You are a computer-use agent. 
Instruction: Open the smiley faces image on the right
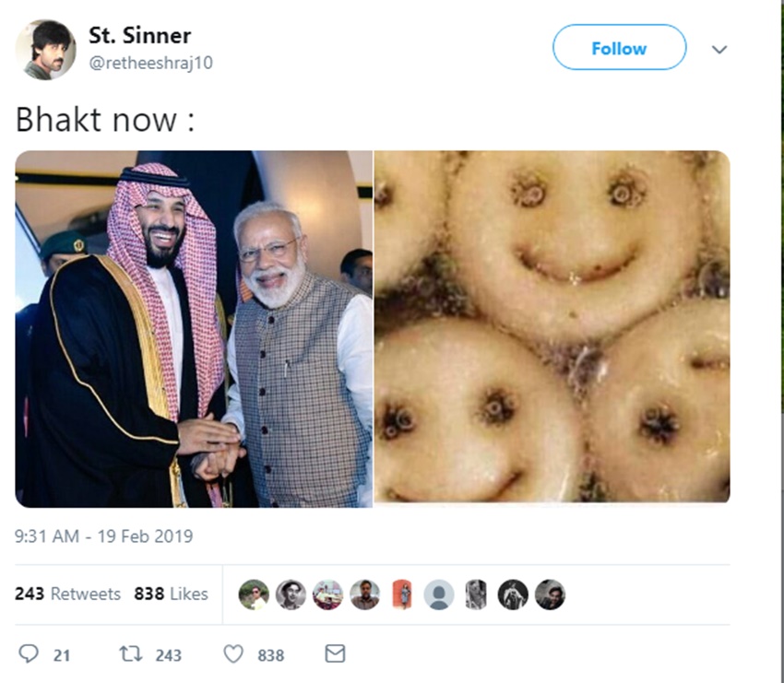coord(552,329)
